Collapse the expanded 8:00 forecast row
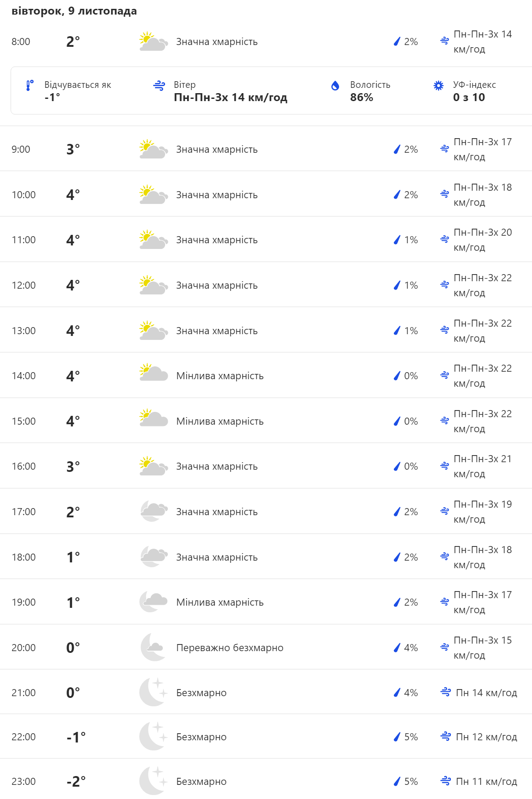Screen dimensions: 532x799 266,41
